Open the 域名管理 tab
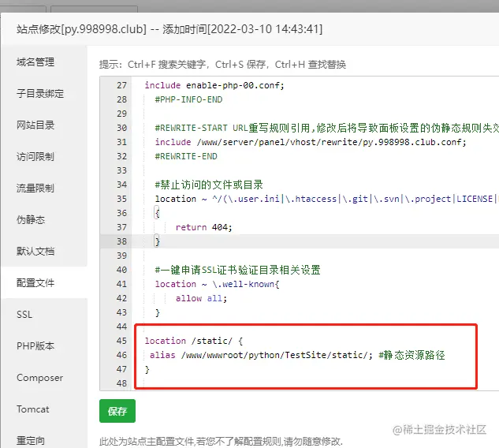This screenshot has width=499, height=448. coord(35,62)
